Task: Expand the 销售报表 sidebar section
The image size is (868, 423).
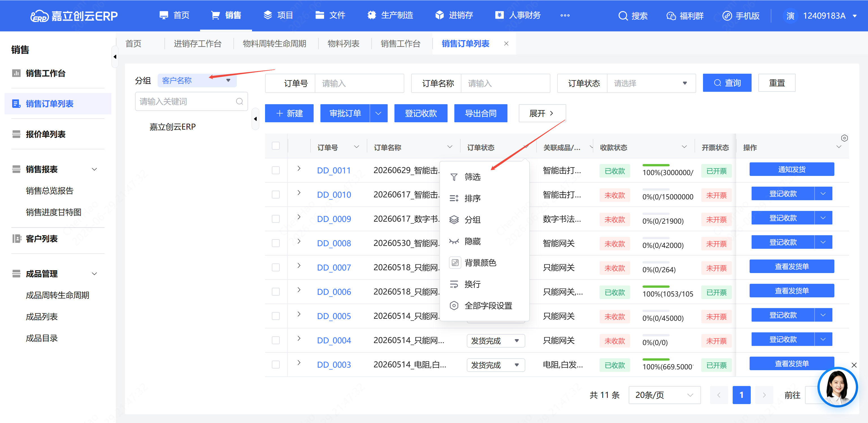Action: coord(94,169)
